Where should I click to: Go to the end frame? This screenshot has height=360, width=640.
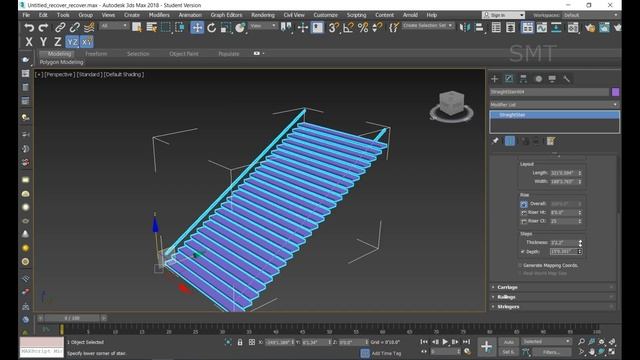466,342
